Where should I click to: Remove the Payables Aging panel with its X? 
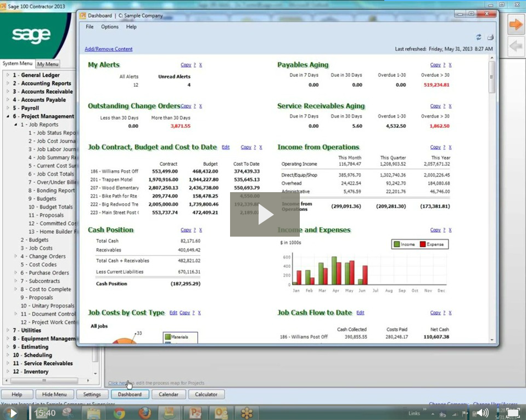(450, 65)
